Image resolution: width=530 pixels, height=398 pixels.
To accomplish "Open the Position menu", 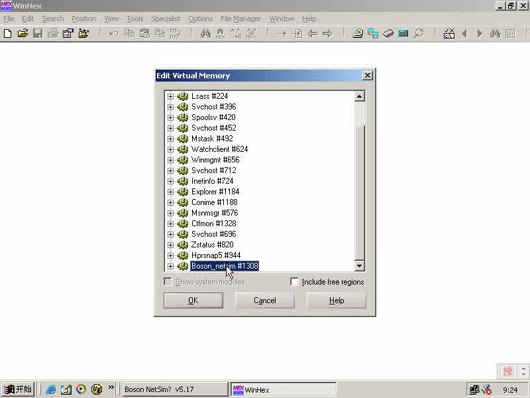I will (84, 19).
